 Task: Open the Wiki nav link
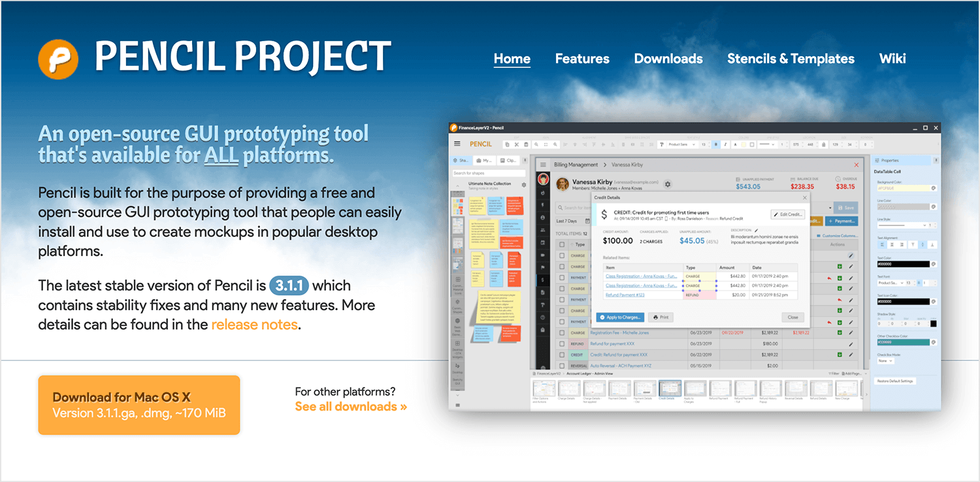pyautogui.click(x=892, y=59)
